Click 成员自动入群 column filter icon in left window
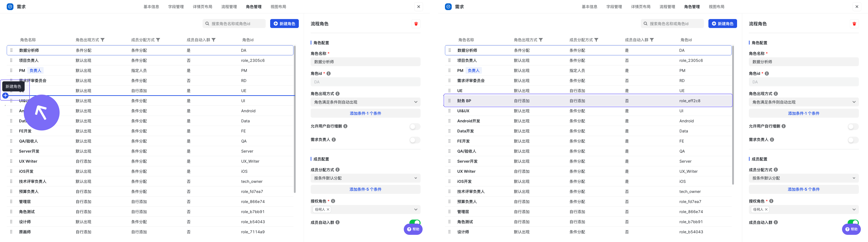The width and height of the screenshot is (868, 242). pos(214,40)
